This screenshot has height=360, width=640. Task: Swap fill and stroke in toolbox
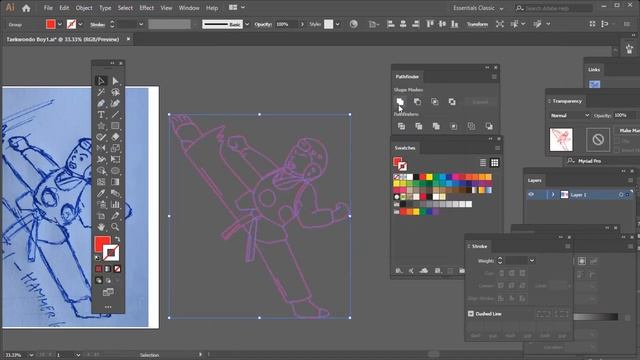pos(117,239)
